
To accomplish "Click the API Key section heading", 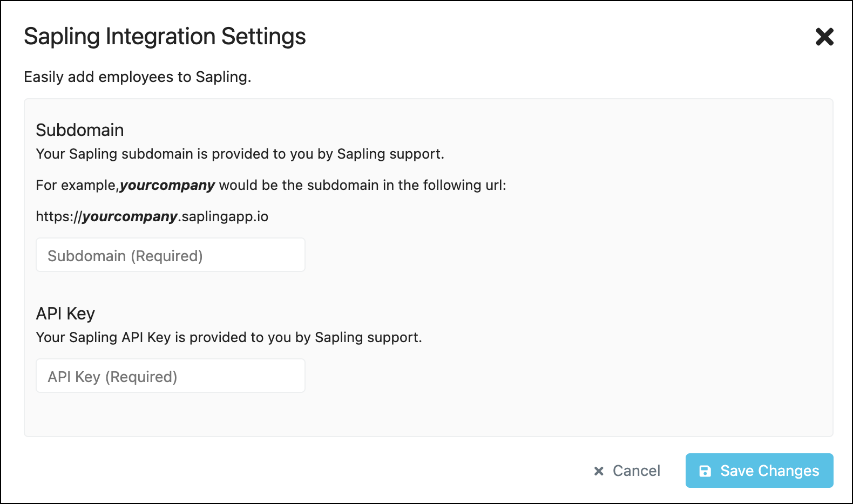I will tap(65, 314).
